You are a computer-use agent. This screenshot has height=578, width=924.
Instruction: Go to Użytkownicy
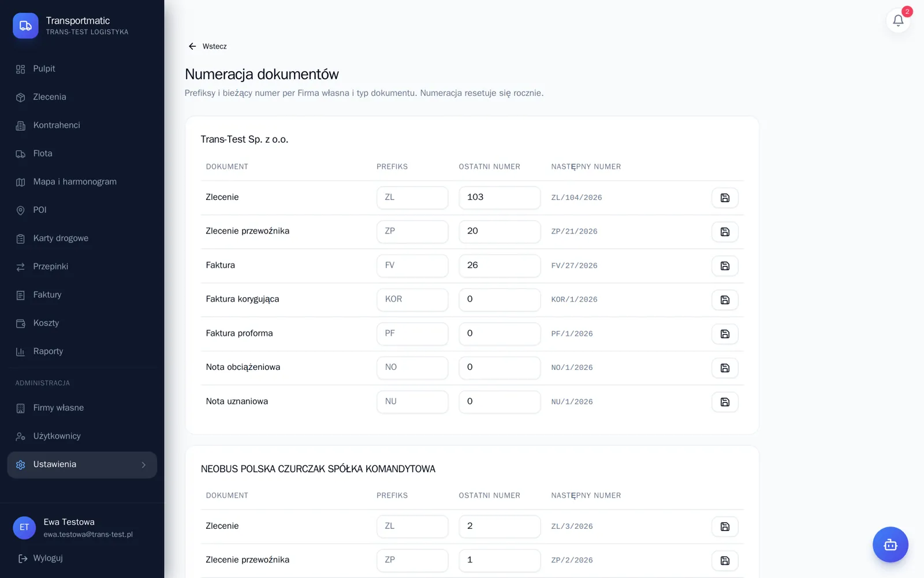pyautogui.click(x=82, y=436)
